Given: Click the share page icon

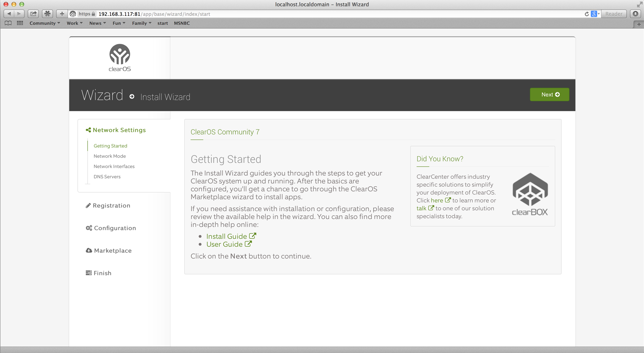Looking at the screenshot, I should 33,14.
